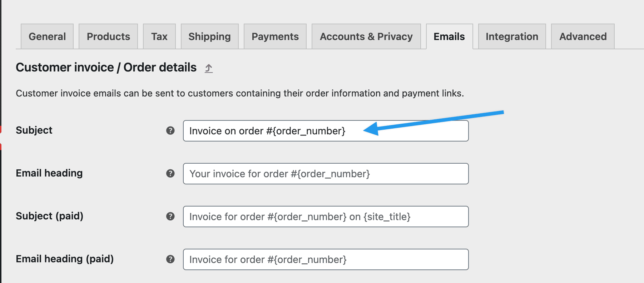Switch to Accounts & Privacy tab
This screenshot has width=644, height=283.
[366, 36]
